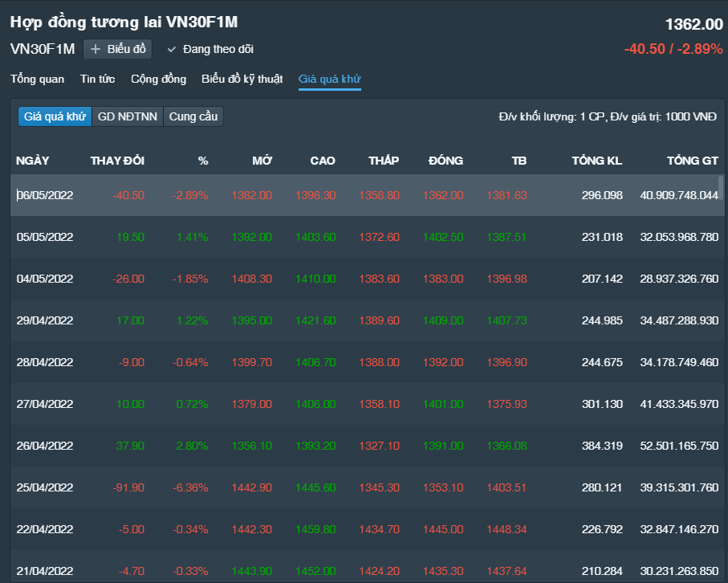Select the row dated 25/04/2022
This screenshot has height=583, width=728.
pyautogui.click(x=45, y=487)
